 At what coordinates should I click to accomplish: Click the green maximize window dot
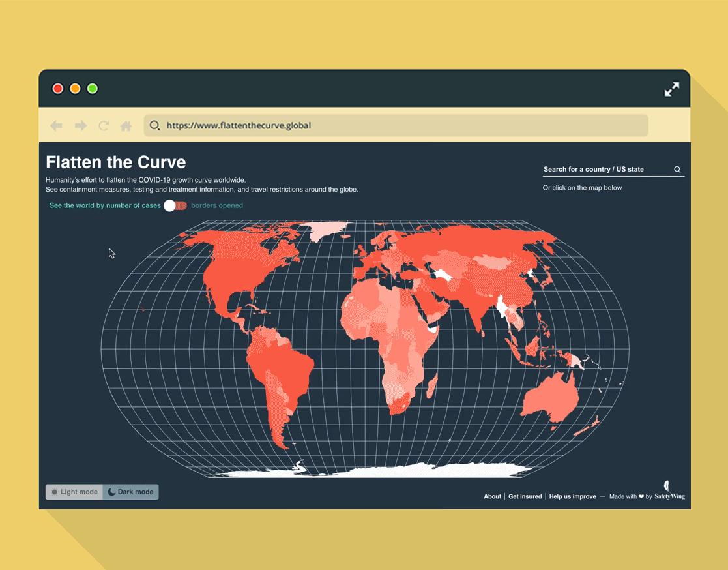pyautogui.click(x=93, y=88)
